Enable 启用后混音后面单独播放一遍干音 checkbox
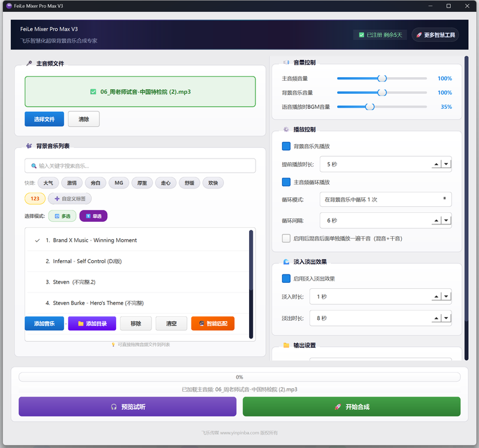479x448 pixels. pos(286,238)
